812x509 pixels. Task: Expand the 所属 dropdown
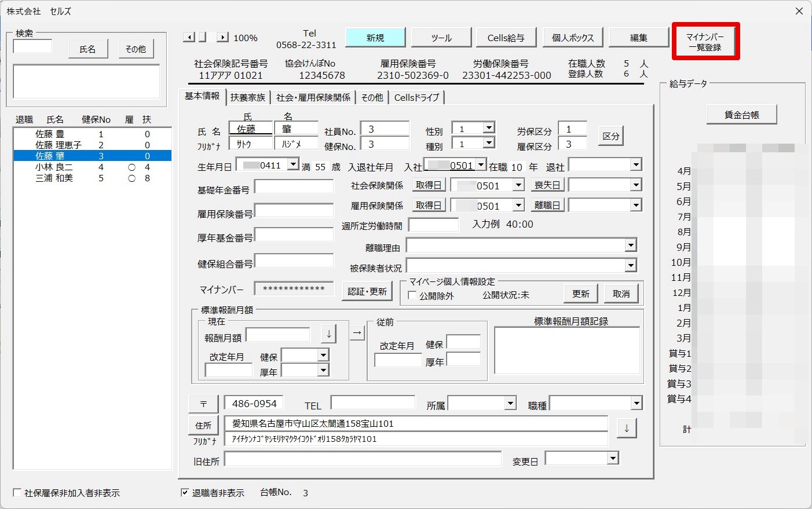pos(510,403)
